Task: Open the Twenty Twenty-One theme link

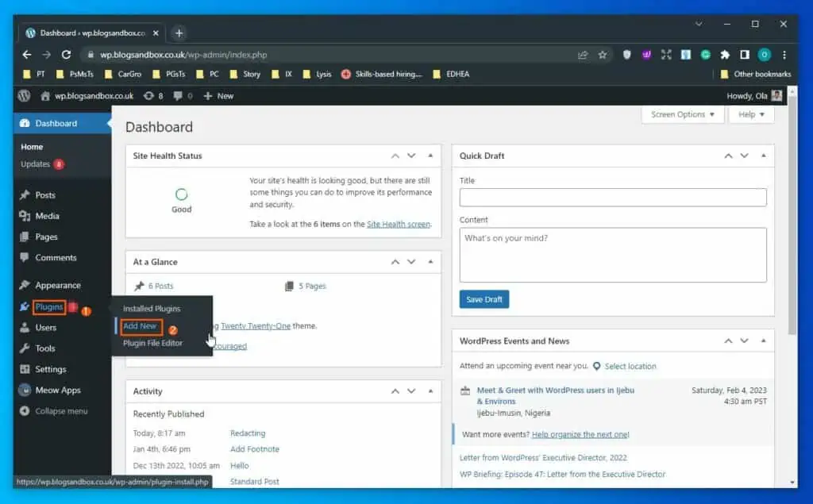Action: [x=256, y=326]
